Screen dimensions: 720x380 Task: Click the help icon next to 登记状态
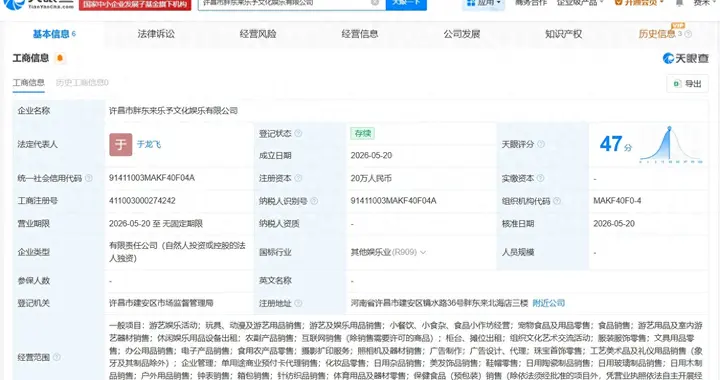[x=298, y=134]
